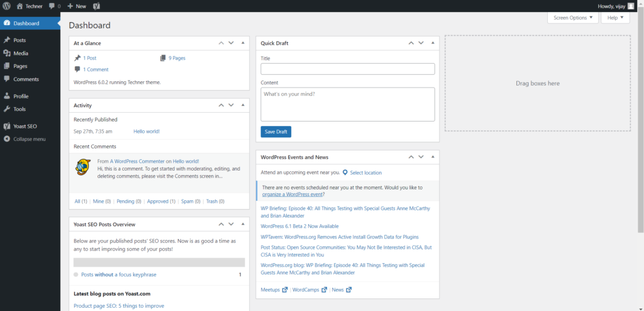
Task: Move At a Glance box up
Action: (x=221, y=43)
